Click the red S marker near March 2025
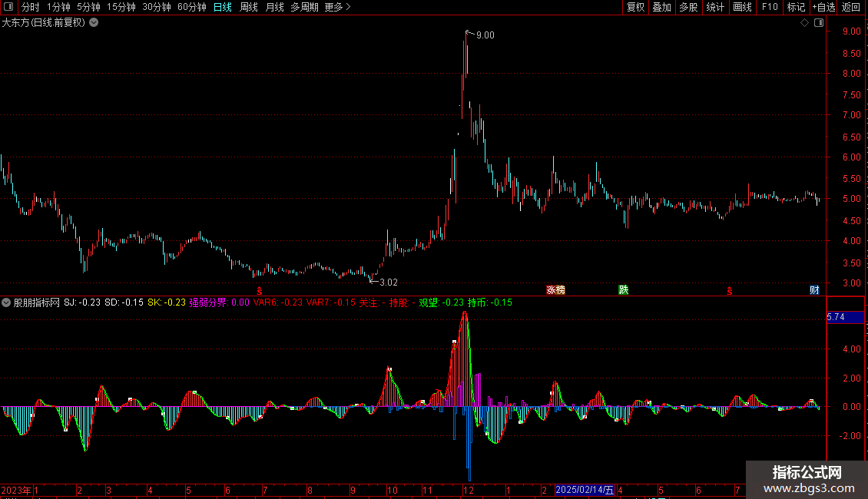 730,291
